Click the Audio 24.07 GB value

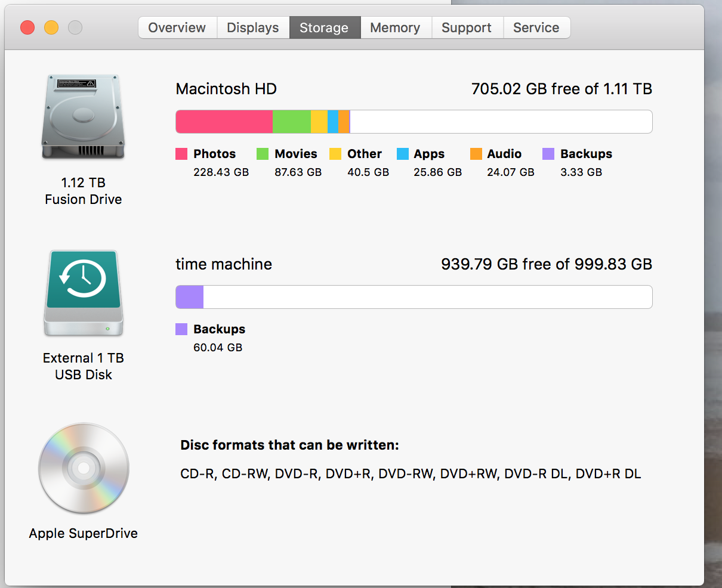[x=511, y=172]
